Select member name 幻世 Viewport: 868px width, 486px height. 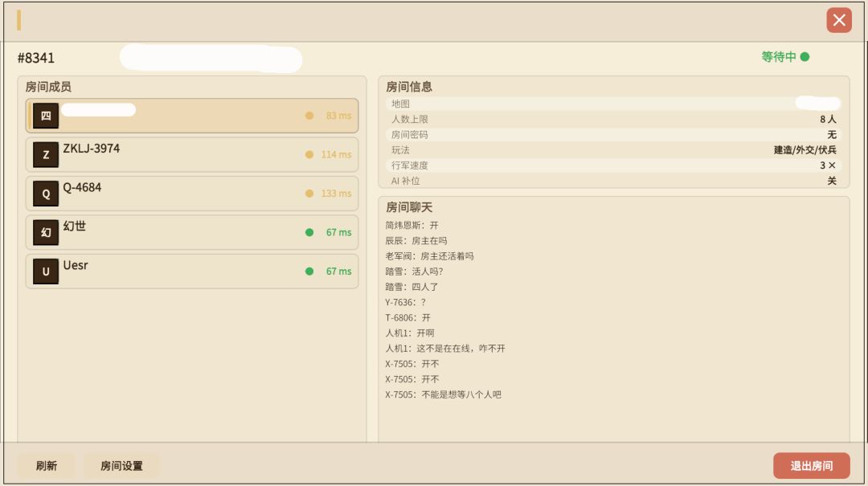click(x=74, y=226)
